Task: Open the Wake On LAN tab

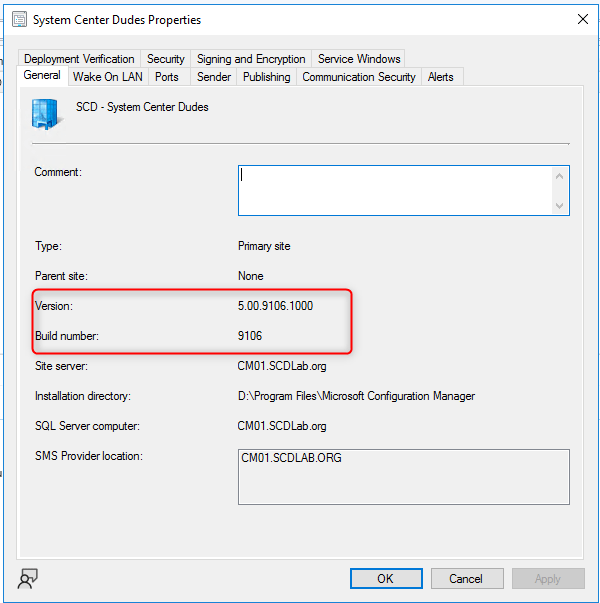Action: click(108, 77)
